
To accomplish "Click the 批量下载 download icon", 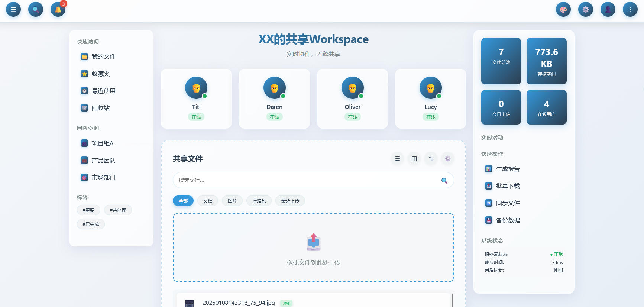I will [489, 186].
